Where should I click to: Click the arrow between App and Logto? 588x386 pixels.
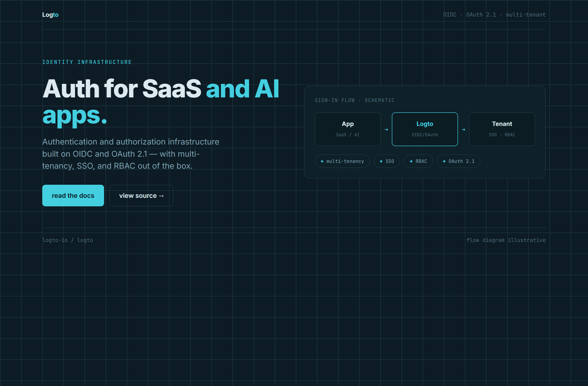pyautogui.click(x=386, y=130)
